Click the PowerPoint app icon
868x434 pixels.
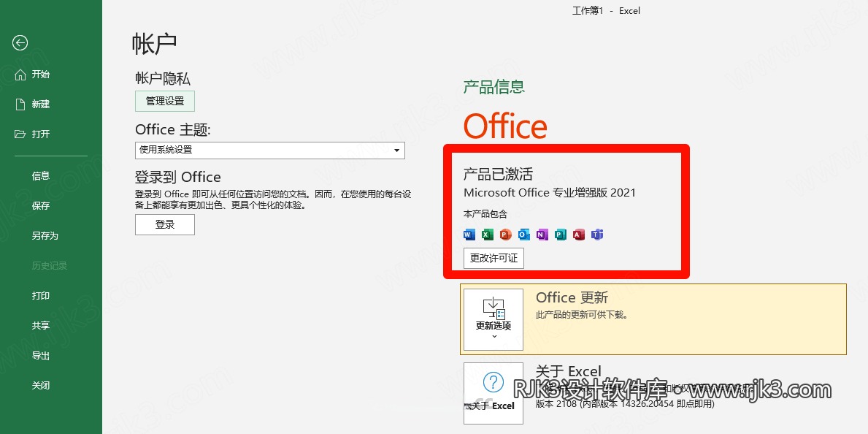pyautogui.click(x=505, y=235)
